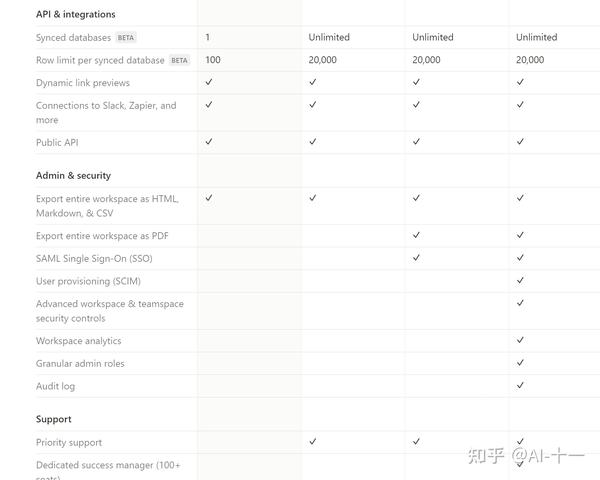Click first checkmark in Dynamic link previews row
Image resolution: width=600 pixels, height=480 pixels.
click(209, 82)
